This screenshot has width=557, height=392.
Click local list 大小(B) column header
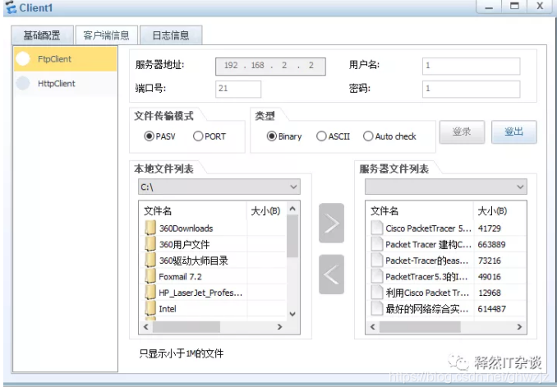coord(266,211)
